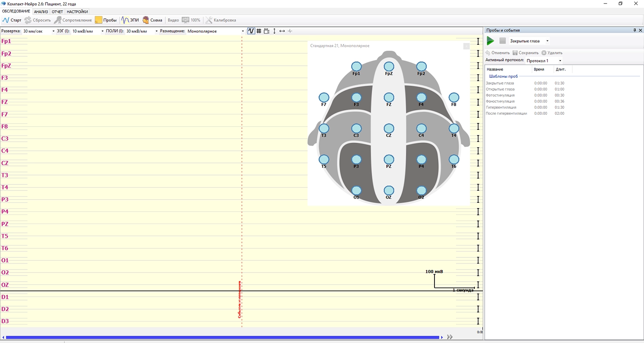
Task: Open the Схема electrode layout
Action: [x=152, y=20]
